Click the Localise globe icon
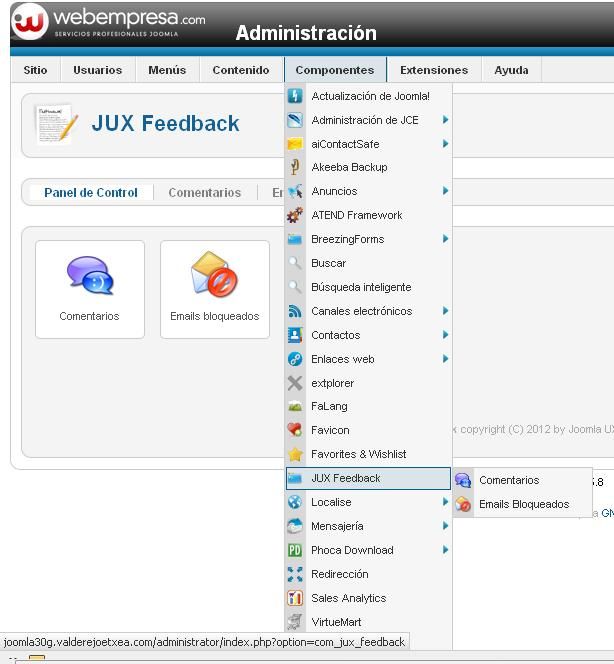 (295, 502)
